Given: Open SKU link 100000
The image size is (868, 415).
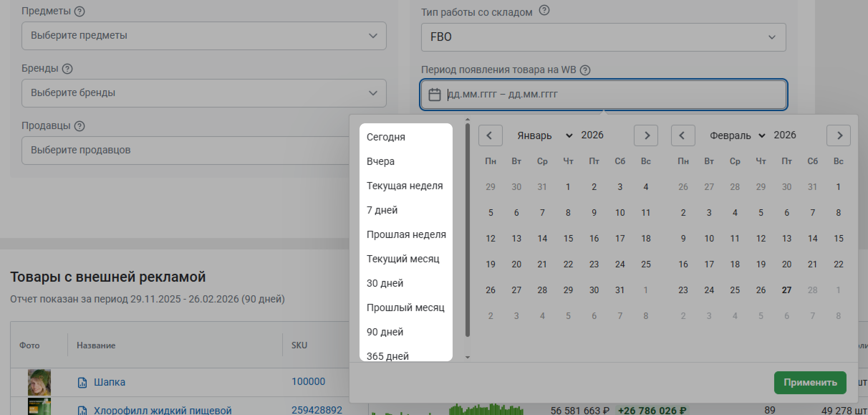Looking at the screenshot, I should tap(308, 382).
